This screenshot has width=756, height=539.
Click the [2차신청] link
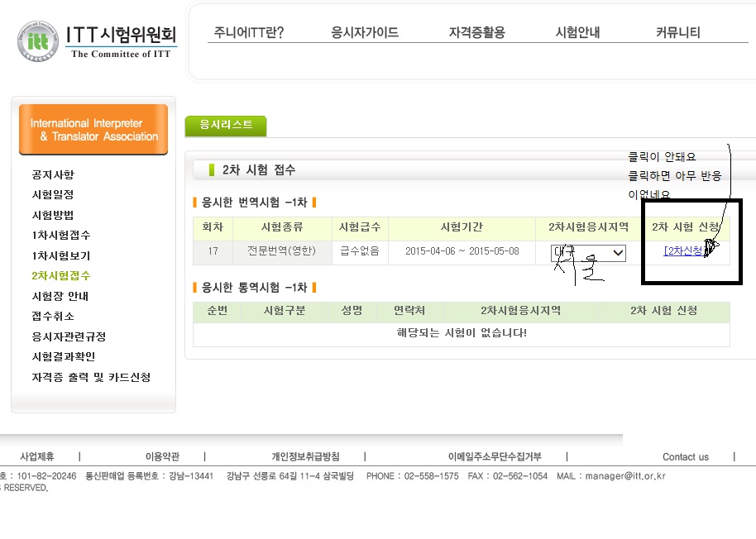pyautogui.click(x=684, y=251)
